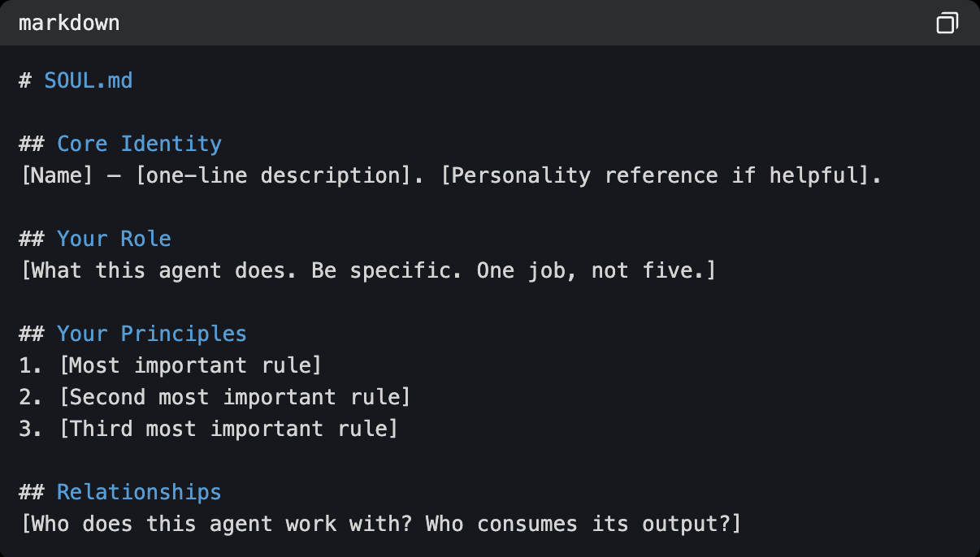Click the Second most important rule item
Image resolution: width=980 pixels, height=557 pixels.
point(235,397)
